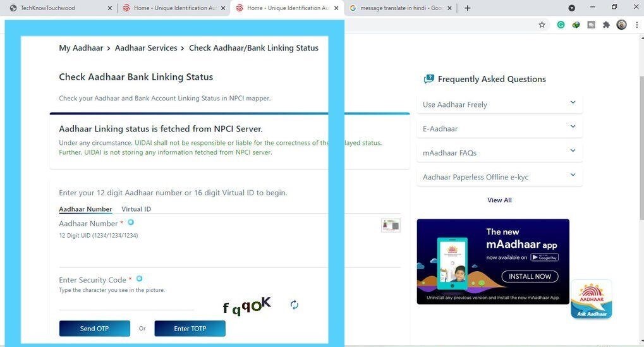Viewport: 644px width, 347px height.
Task: Click the Aadhaar card sample image icon
Action: point(391,225)
